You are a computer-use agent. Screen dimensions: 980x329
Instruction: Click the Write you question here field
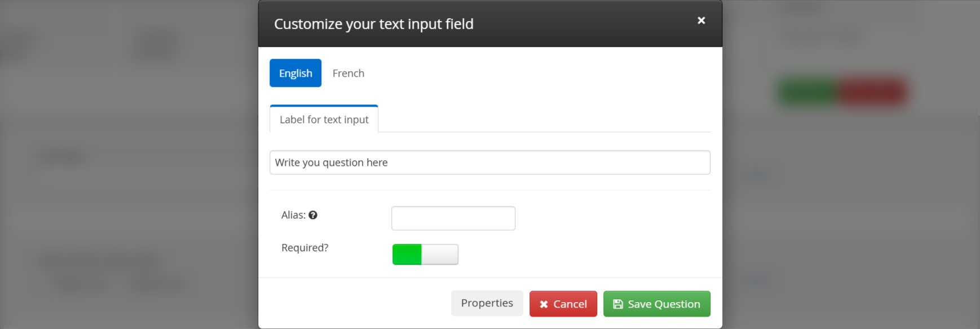[x=489, y=163]
